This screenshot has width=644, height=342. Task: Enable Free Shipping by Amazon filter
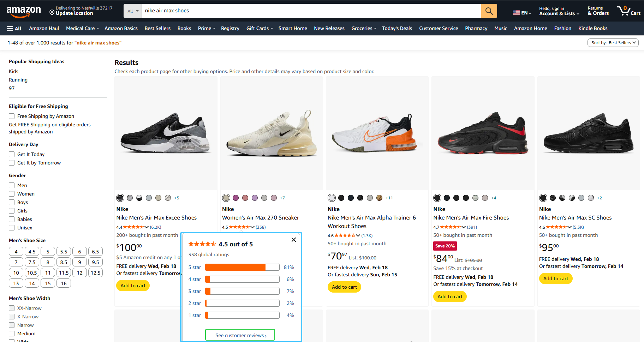click(x=12, y=116)
